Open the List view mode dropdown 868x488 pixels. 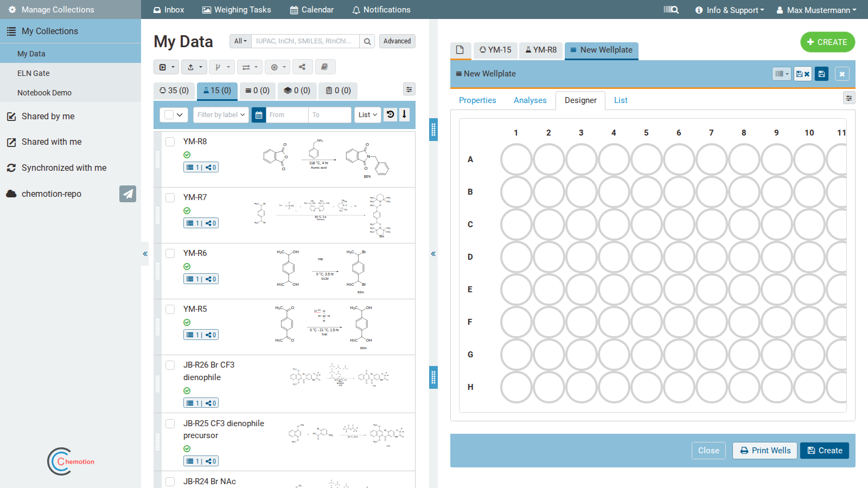(368, 115)
